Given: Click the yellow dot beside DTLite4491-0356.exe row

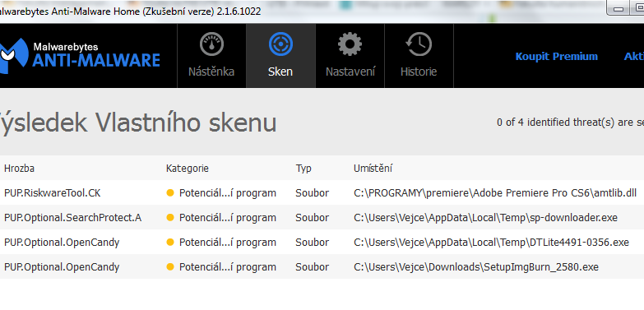Looking at the screenshot, I should point(170,243).
